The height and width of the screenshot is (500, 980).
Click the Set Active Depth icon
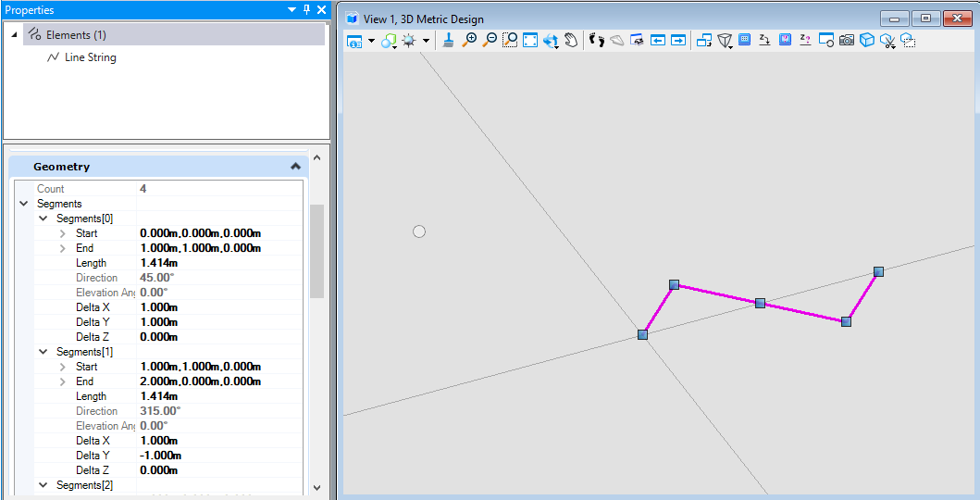(x=764, y=40)
